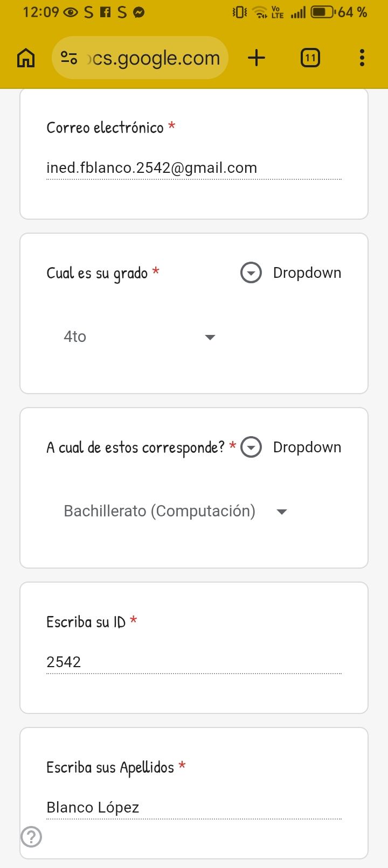388x868 pixels.
Task: Expand the Bachillerato (Computación) dropdown arrow
Action: point(281,512)
